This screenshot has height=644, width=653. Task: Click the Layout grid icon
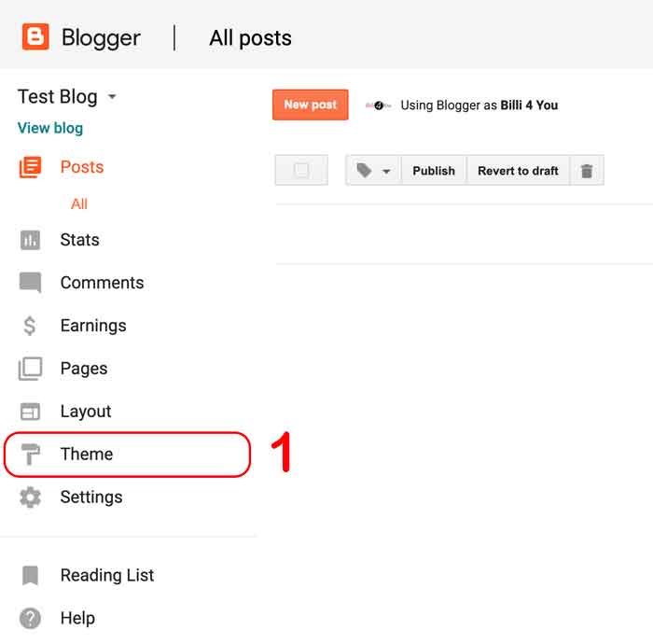[31, 412]
